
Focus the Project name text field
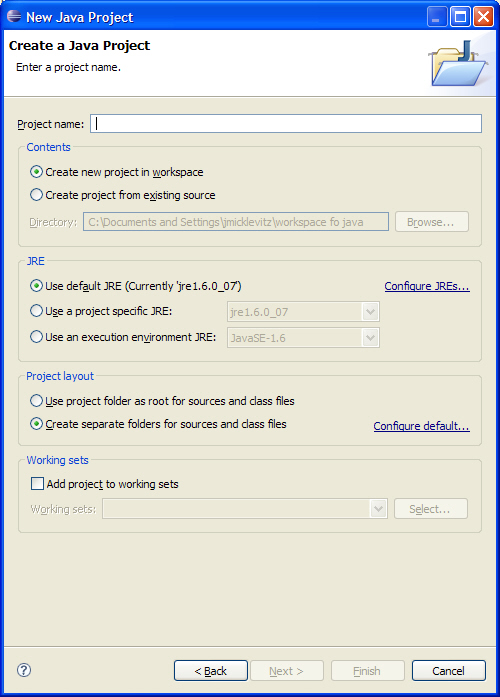[286, 124]
